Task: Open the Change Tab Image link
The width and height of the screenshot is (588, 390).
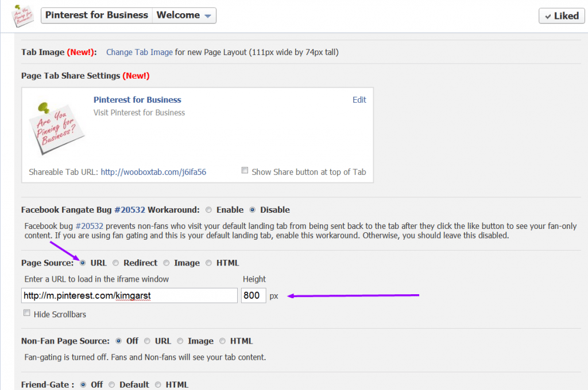Action: 140,52
